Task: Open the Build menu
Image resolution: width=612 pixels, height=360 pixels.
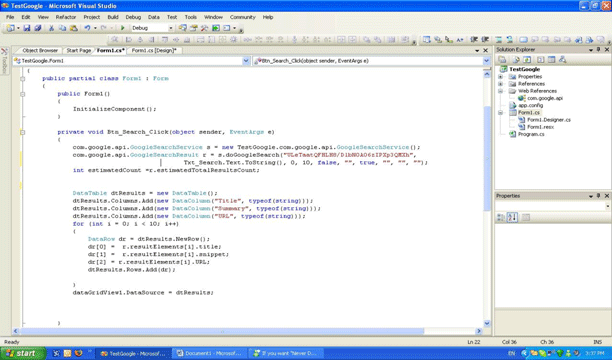Action: coord(113,17)
